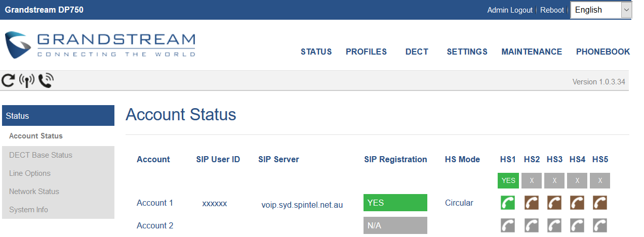
Task: Click Account 1 green YES registration badge
Action: pos(395,203)
